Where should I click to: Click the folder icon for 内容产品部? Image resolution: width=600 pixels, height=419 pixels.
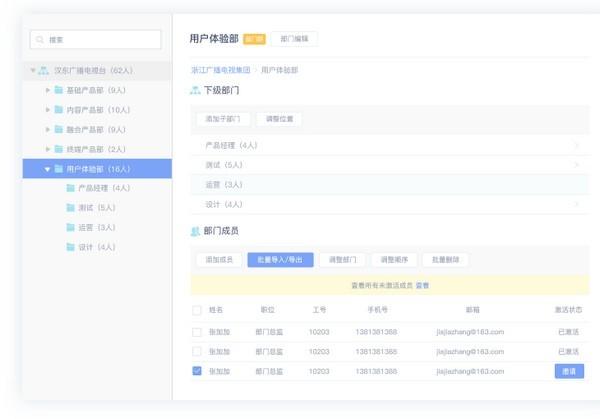pos(58,110)
